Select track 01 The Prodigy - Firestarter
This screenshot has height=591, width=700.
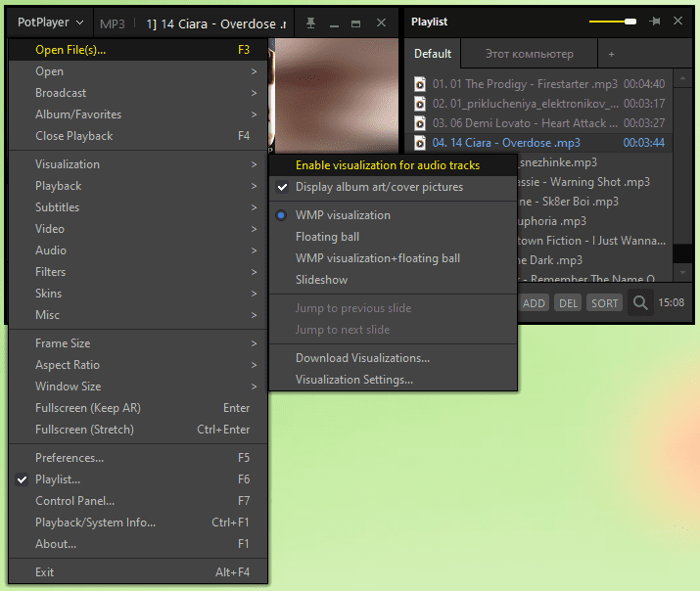pyautogui.click(x=538, y=84)
